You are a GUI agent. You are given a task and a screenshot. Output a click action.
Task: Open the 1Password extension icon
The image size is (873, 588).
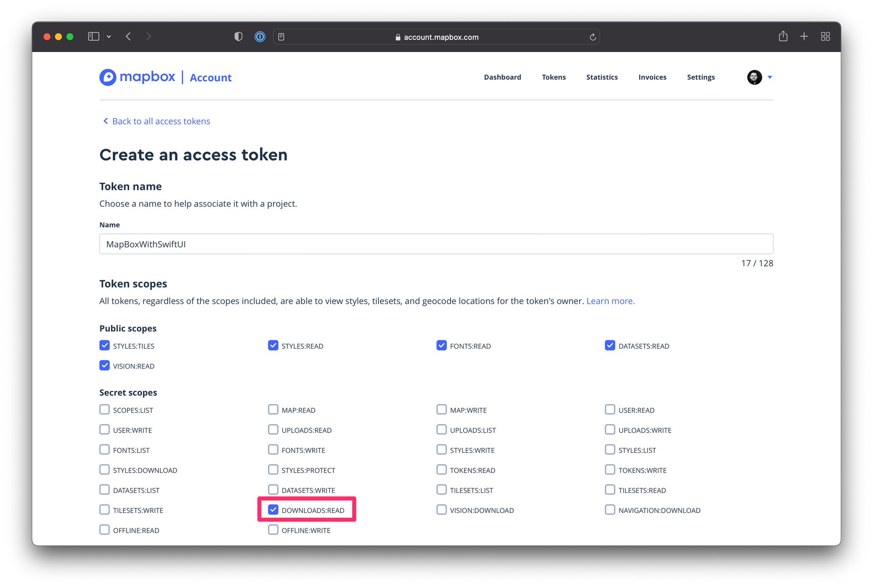coord(260,37)
